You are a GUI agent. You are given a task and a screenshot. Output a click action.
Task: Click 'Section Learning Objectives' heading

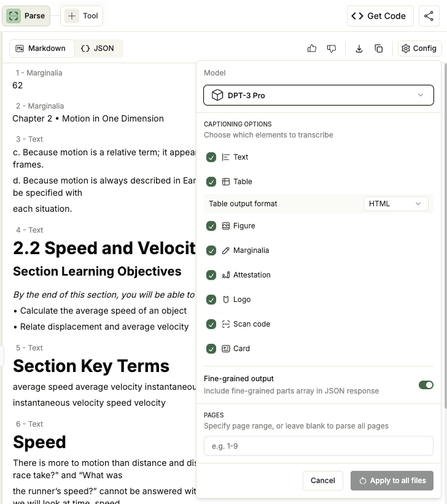[97, 271]
